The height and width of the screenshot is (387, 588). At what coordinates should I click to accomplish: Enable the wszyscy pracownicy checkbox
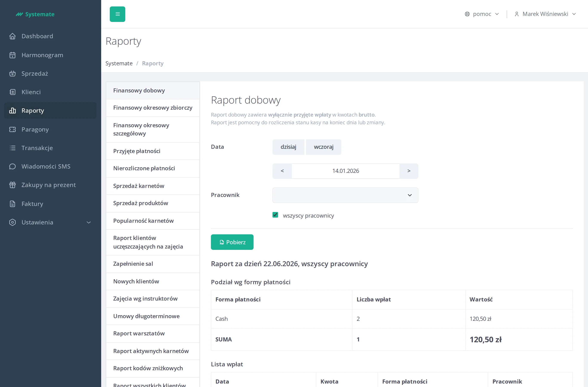(275, 215)
